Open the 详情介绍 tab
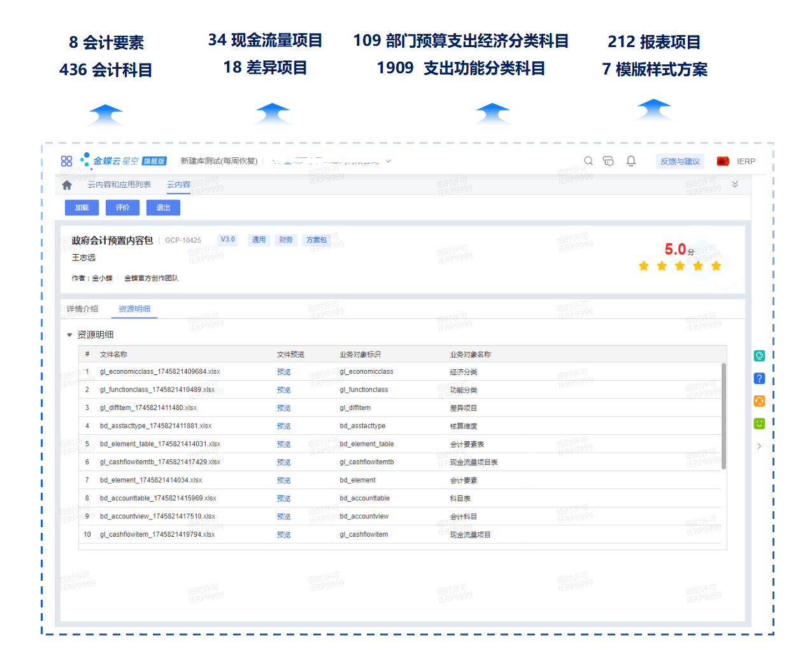This screenshot has width=812, height=652. 83,309
